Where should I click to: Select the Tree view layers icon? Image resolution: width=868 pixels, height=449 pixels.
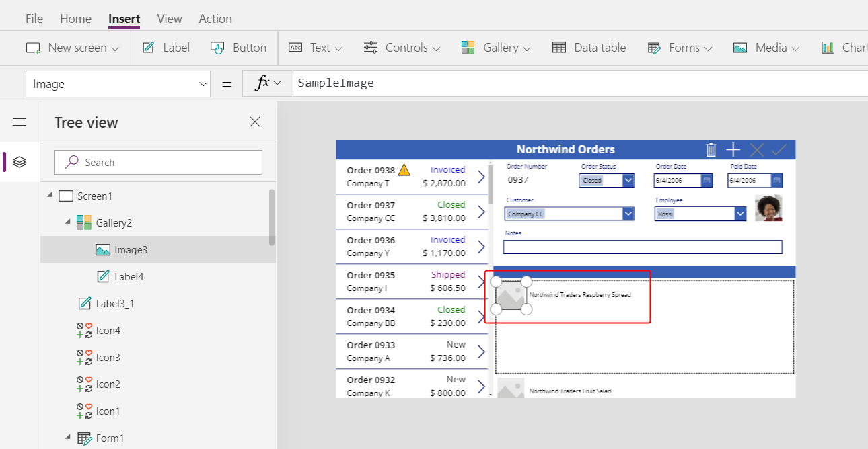coord(20,162)
